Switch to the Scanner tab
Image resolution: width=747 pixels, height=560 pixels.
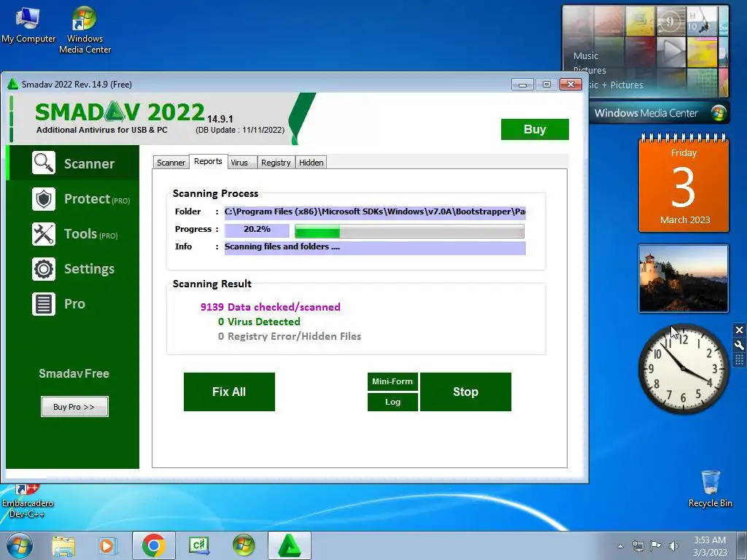coord(171,163)
